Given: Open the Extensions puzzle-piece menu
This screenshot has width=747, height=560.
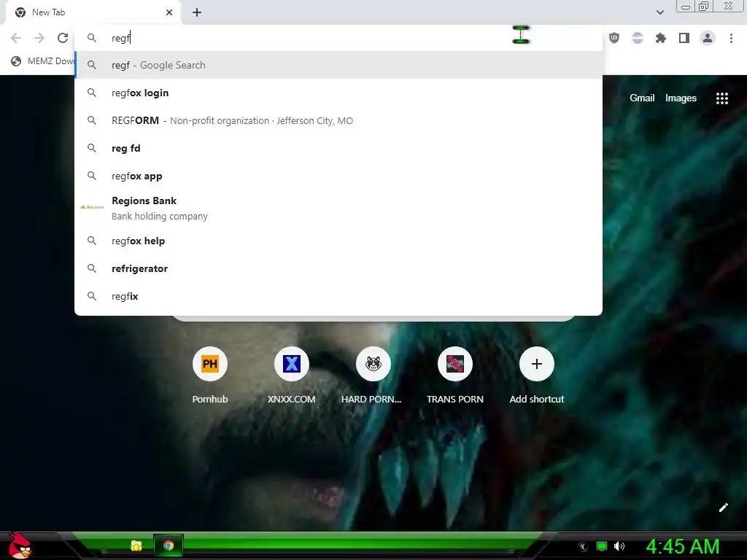Looking at the screenshot, I should 661,38.
